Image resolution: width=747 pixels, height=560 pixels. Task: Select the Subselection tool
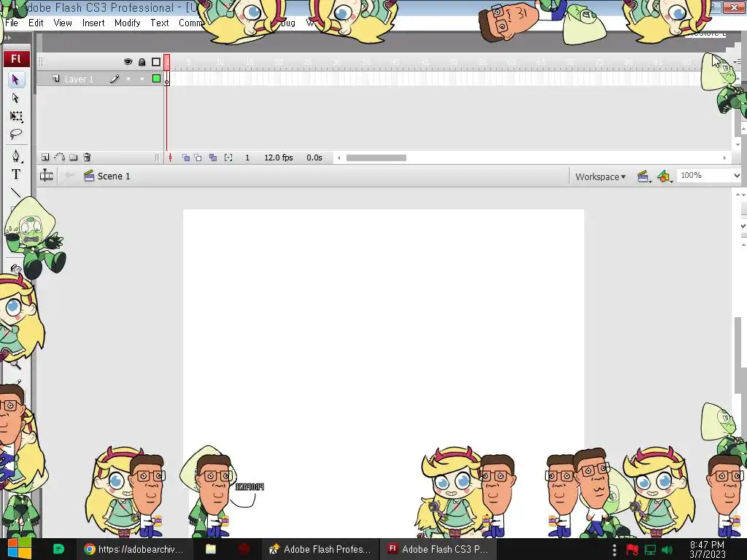(x=16, y=98)
